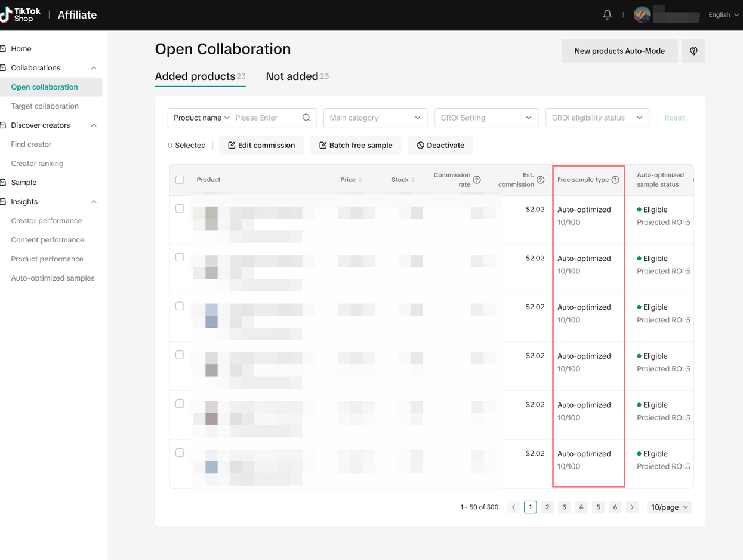Open the Main category dropdown
This screenshot has width=743, height=560.
pyautogui.click(x=375, y=118)
